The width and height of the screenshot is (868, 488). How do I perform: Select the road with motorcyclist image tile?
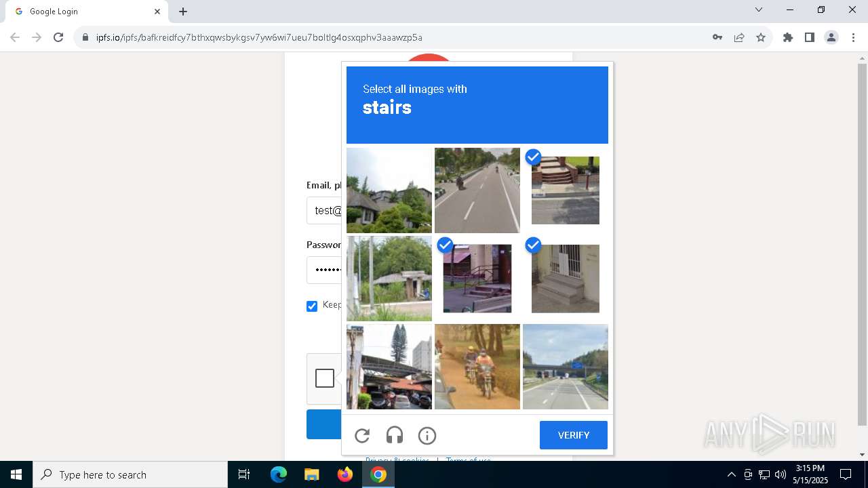point(477,190)
